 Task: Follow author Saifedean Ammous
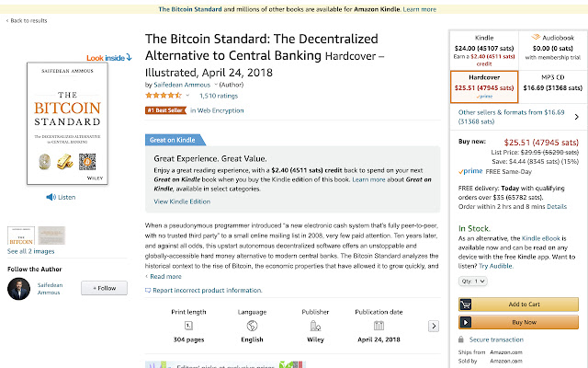click(x=104, y=288)
